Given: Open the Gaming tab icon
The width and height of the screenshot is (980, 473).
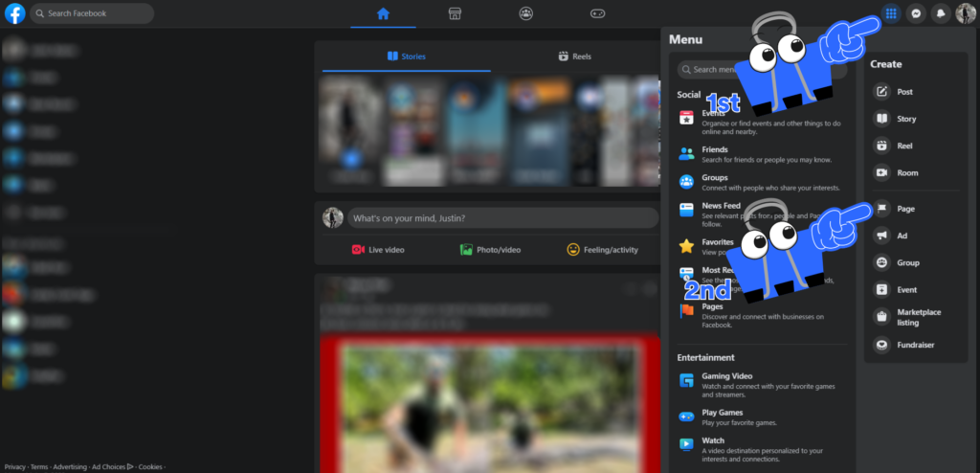Looking at the screenshot, I should (597, 13).
